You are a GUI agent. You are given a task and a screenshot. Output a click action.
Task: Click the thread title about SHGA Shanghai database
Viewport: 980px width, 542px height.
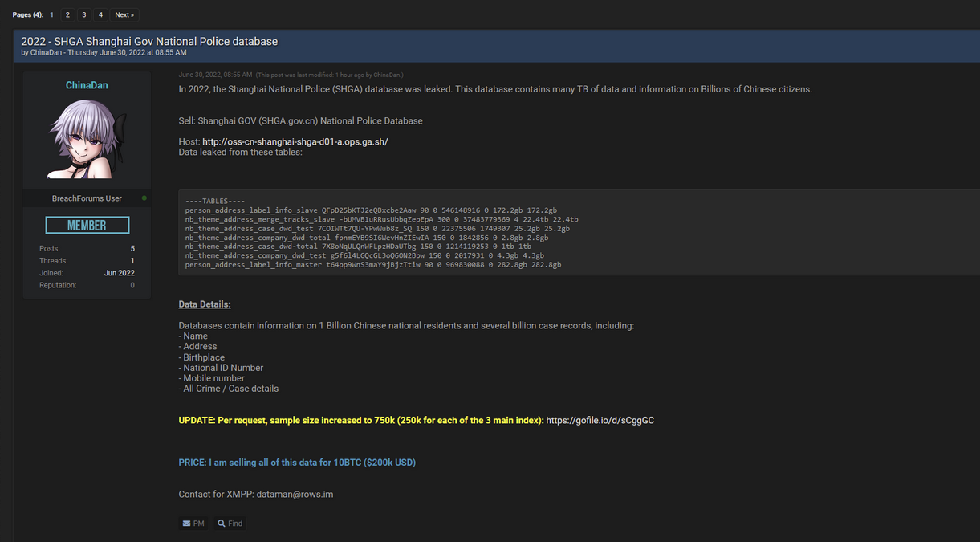(x=149, y=41)
